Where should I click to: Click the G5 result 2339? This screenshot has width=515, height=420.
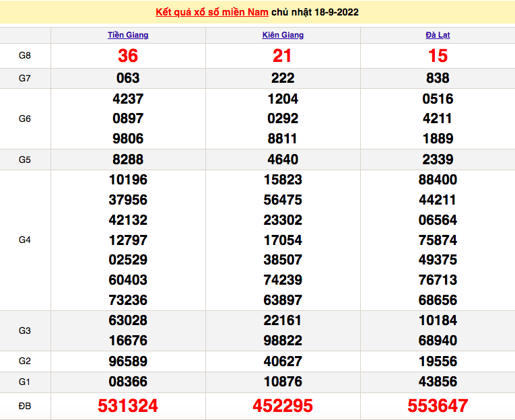point(438,160)
